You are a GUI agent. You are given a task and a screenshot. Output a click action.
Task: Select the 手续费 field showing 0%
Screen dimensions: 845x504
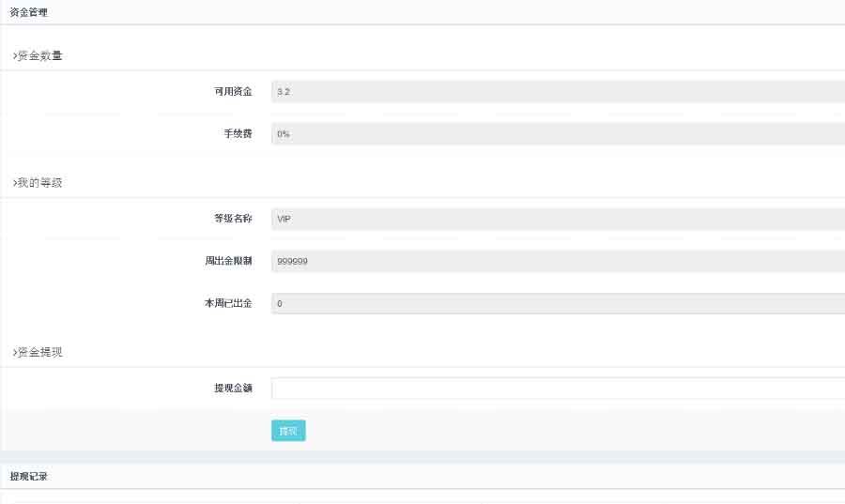click(x=558, y=134)
